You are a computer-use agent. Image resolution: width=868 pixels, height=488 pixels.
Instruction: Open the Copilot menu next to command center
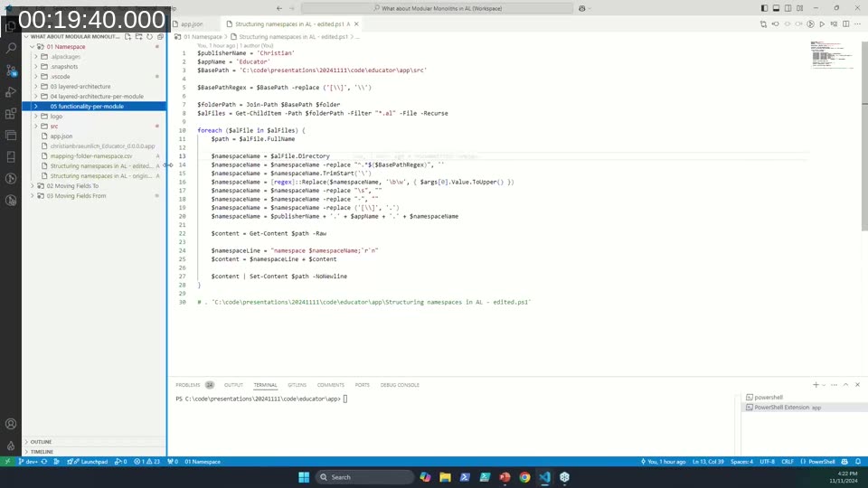tap(585, 8)
